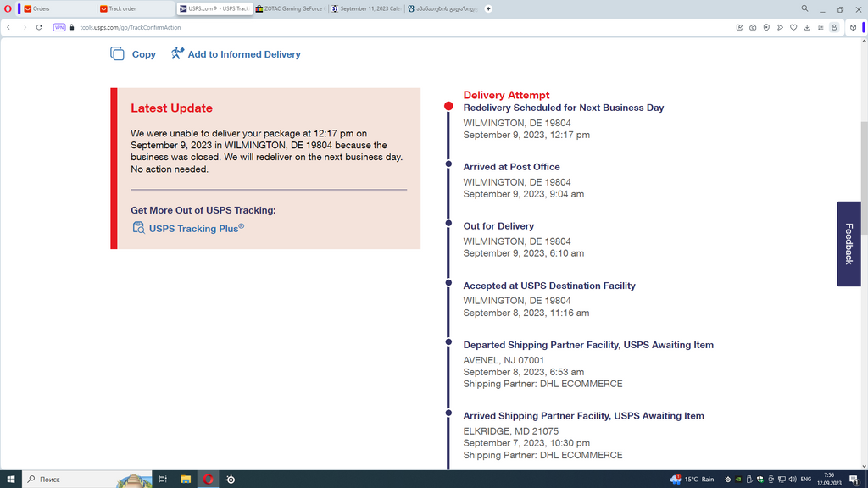This screenshot has height=488, width=868.
Task: Click the ELKRIDGE, MD 21075 location text
Action: (x=511, y=431)
